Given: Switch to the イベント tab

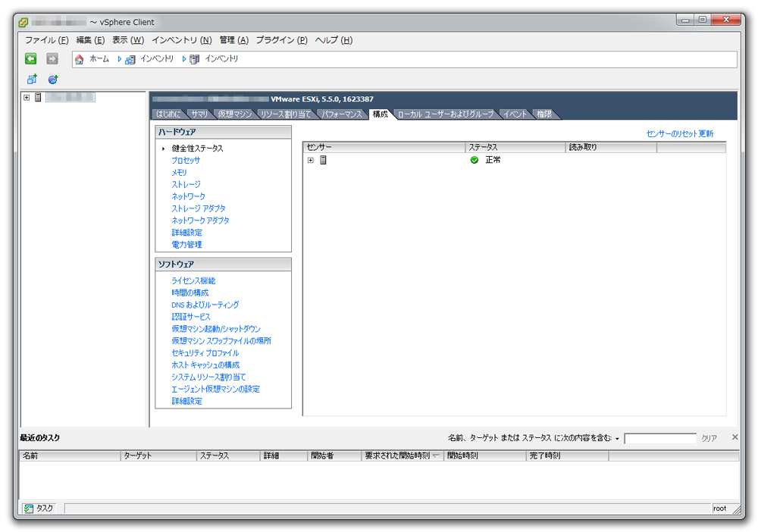Looking at the screenshot, I should pos(515,114).
